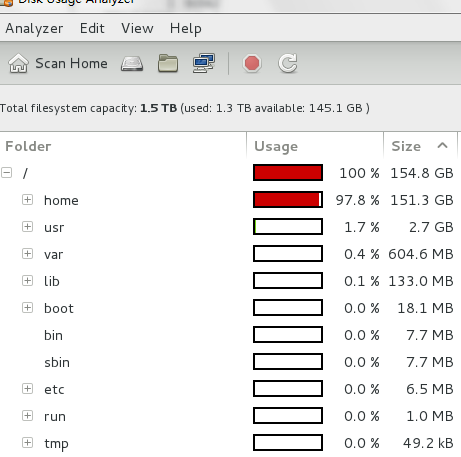Viewport: 461px width, 457px height.
Task: Collapse the root / folder
Action: point(7,173)
